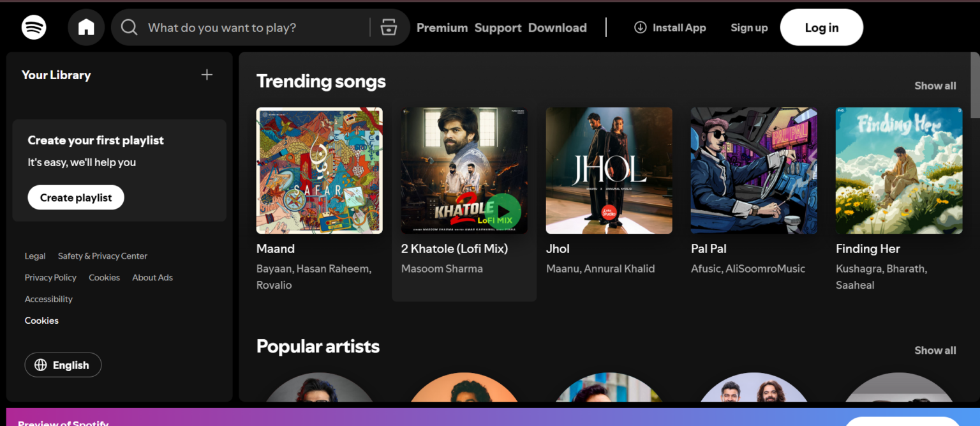Viewport: 980px width, 426px height.
Task: Click the search magnifier icon
Action: coord(129,27)
